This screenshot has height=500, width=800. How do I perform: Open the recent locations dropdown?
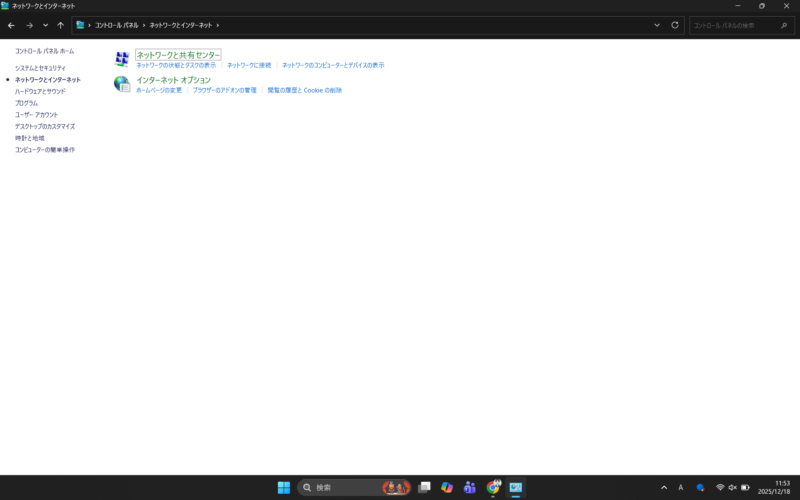45,25
